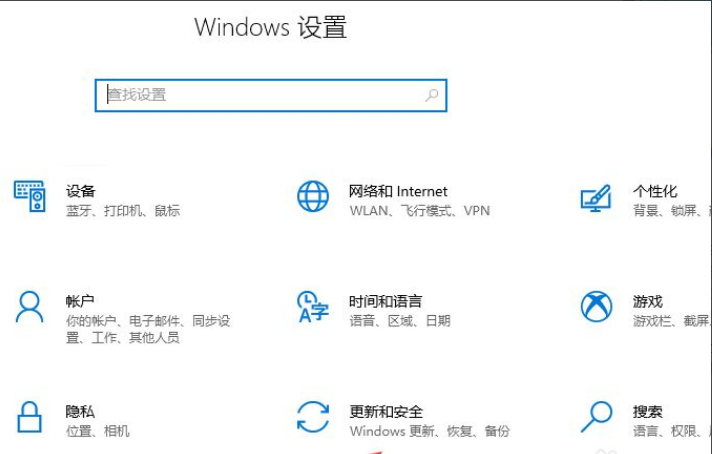Open 更新和安全 title link
Viewport: 712px width, 454px height.
pos(386,411)
